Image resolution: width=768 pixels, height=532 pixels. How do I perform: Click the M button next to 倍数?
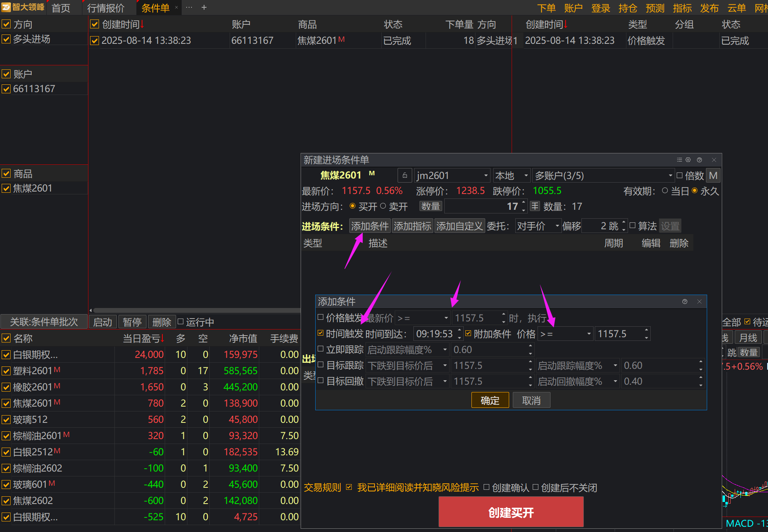coord(713,176)
